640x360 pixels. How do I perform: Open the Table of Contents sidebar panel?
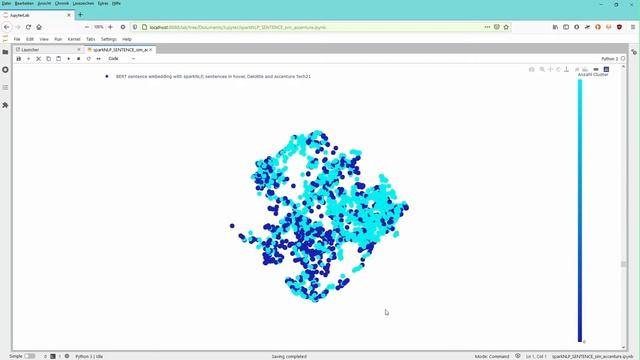pos(5,87)
